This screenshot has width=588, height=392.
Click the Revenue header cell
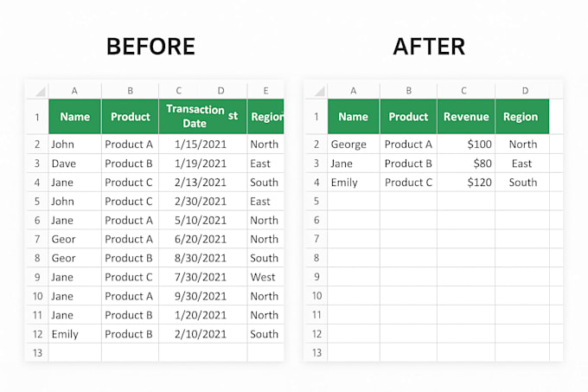466,116
